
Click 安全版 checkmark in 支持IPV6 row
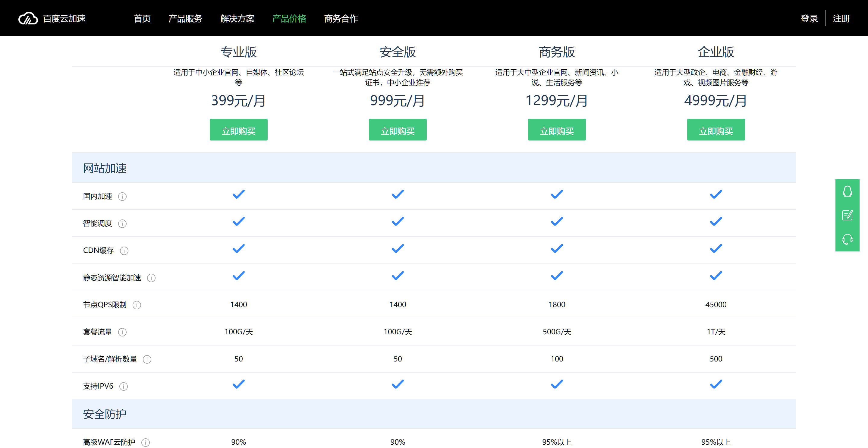point(398,384)
